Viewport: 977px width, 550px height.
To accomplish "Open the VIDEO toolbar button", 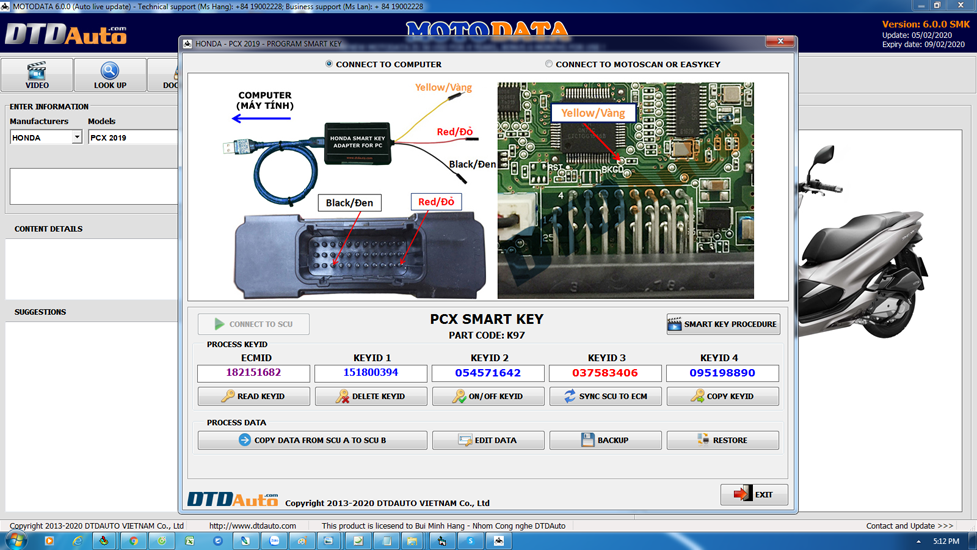I will [37, 75].
